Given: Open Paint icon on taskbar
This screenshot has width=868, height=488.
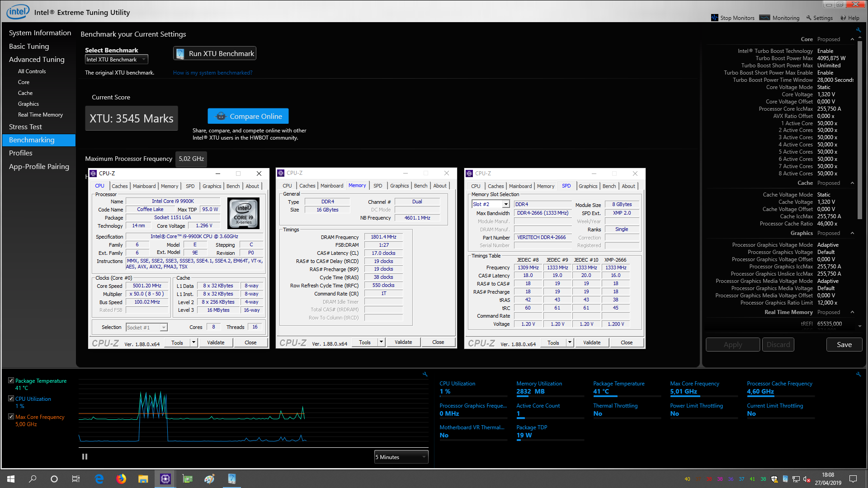Looking at the screenshot, I should 209,479.
